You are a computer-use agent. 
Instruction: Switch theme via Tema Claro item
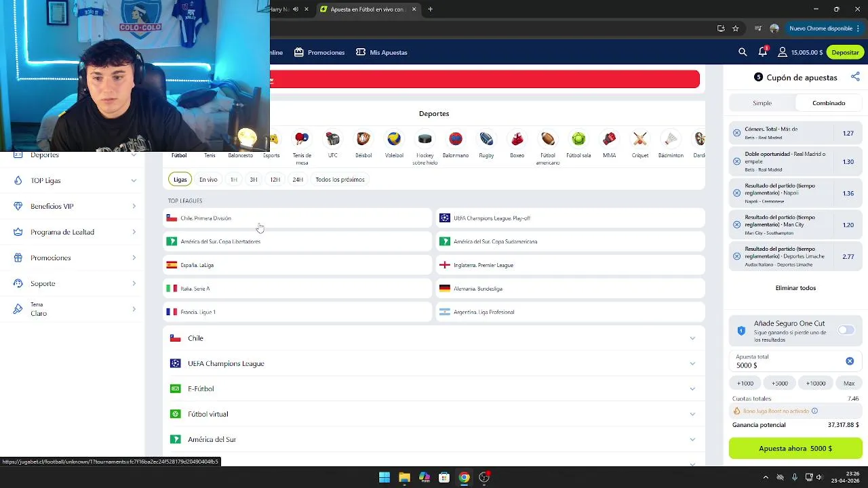coord(75,309)
